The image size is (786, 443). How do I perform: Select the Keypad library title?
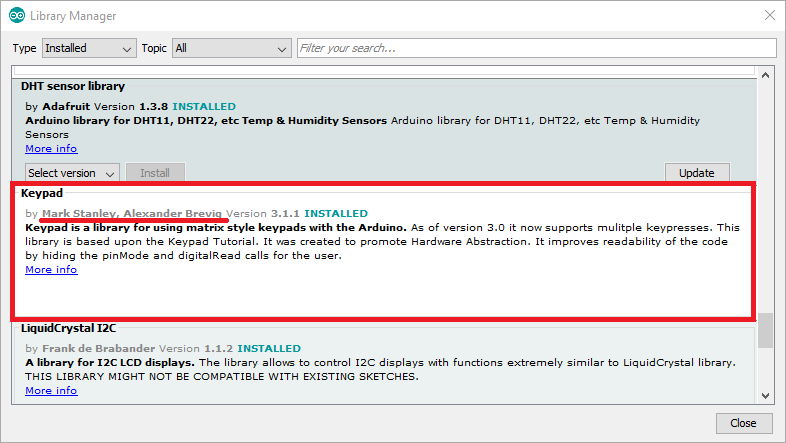[x=42, y=193]
